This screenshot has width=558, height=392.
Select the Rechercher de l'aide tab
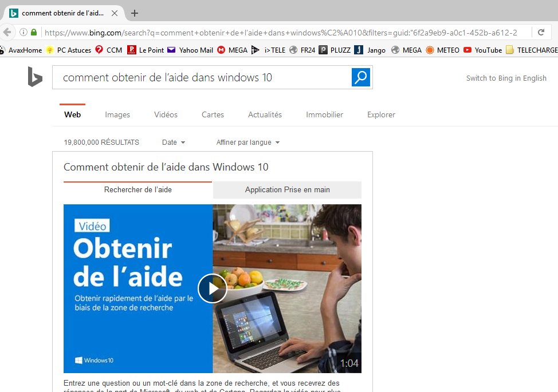[x=137, y=190]
